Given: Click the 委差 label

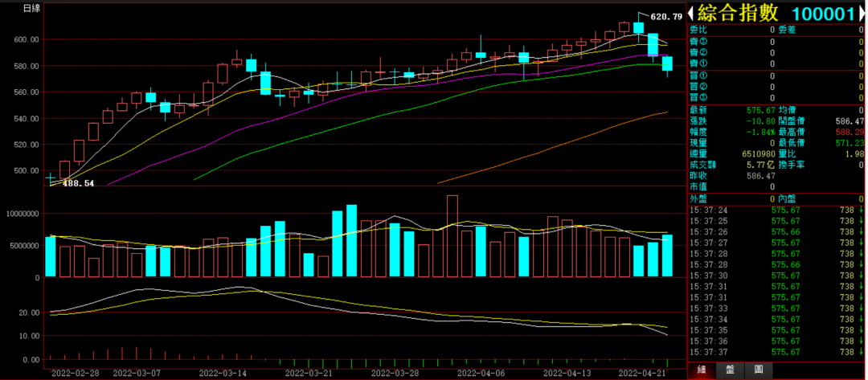Looking at the screenshot, I should point(787,29).
